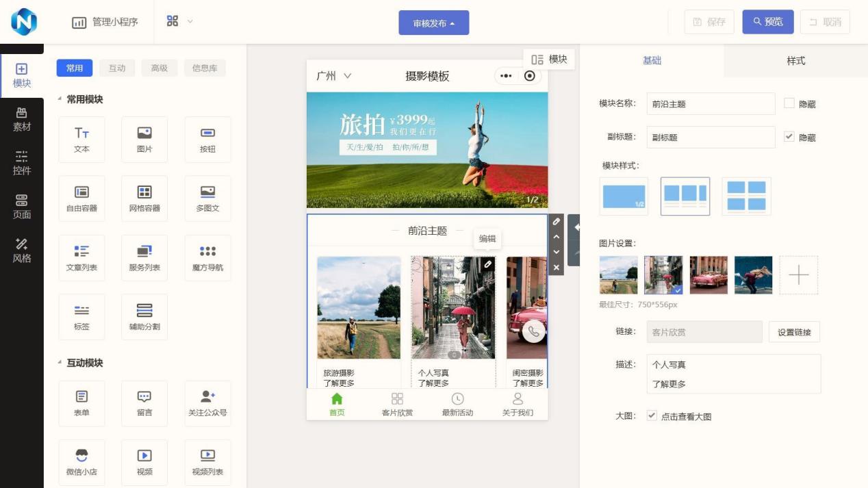Click the N logo icon
Viewport: 868px width, 488px height.
pyautogui.click(x=23, y=22)
